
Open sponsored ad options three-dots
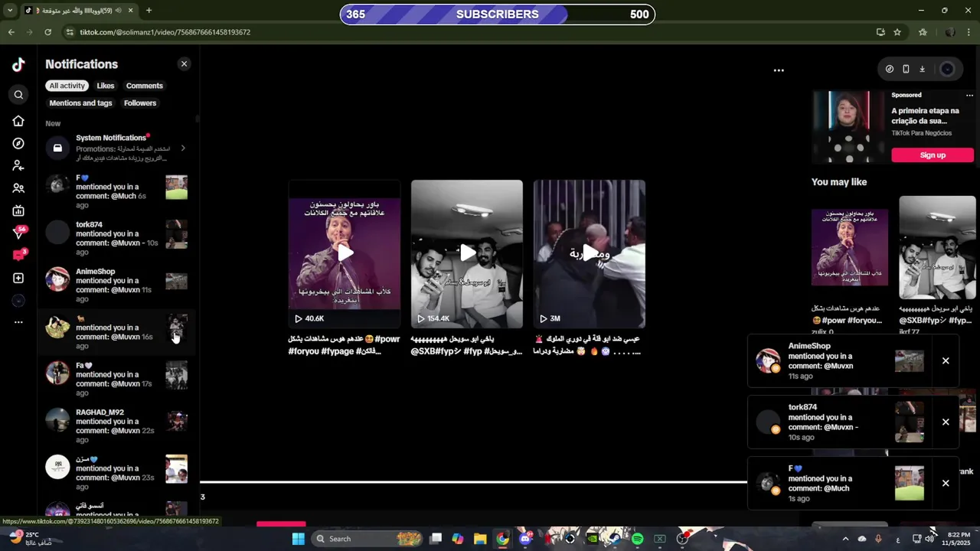pos(970,96)
